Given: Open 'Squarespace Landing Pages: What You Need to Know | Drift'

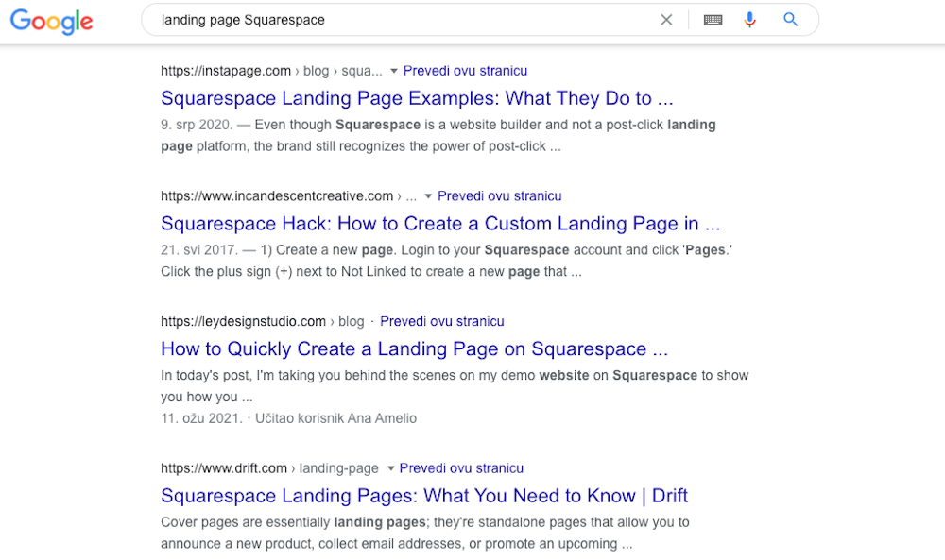Looking at the screenshot, I should tap(423, 496).
